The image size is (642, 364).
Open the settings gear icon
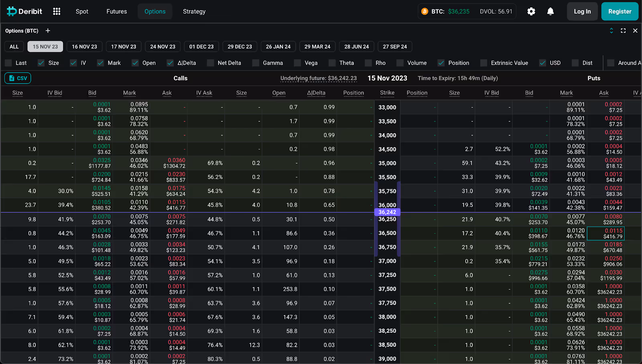tap(531, 11)
